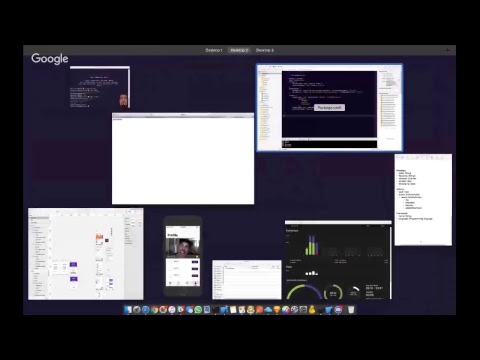This screenshot has width=480, height=360.
Task: Open colorful wheel app icon in Dock
Action: pos(285,310)
